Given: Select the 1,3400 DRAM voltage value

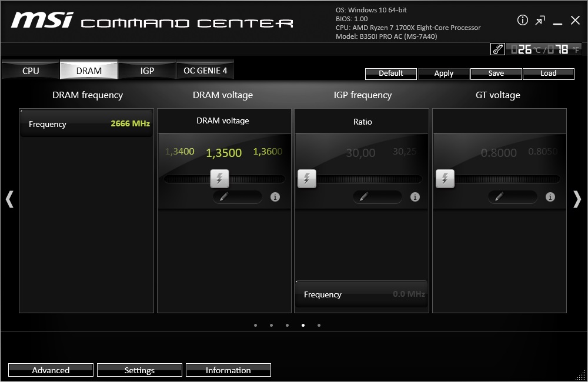Looking at the screenshot, I should click(x=179, y=152).
